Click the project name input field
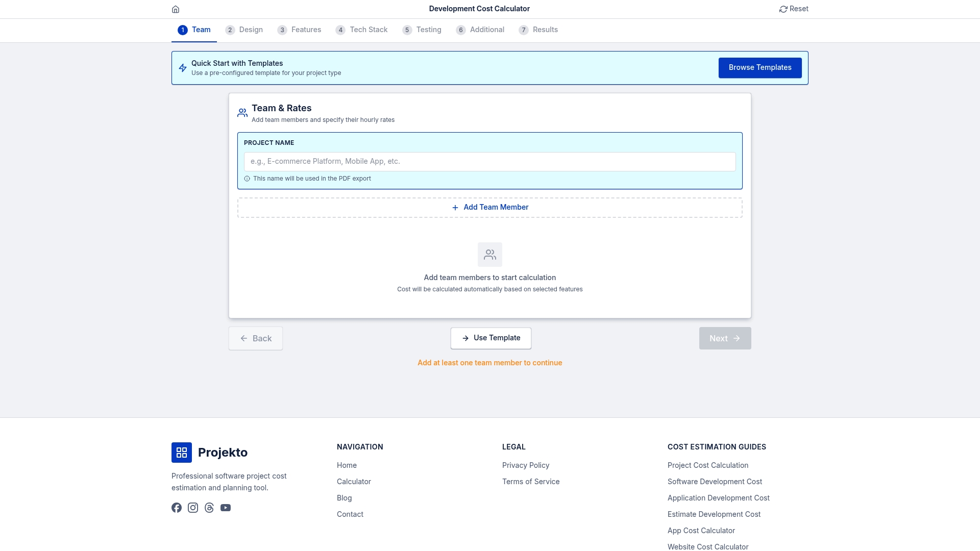Viewport: 980px width, 551px height. point(489,161)
